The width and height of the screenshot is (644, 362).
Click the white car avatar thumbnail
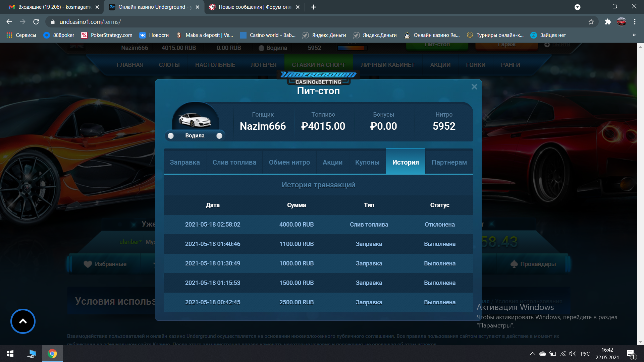pyautogui.click(x=195, y=120)
